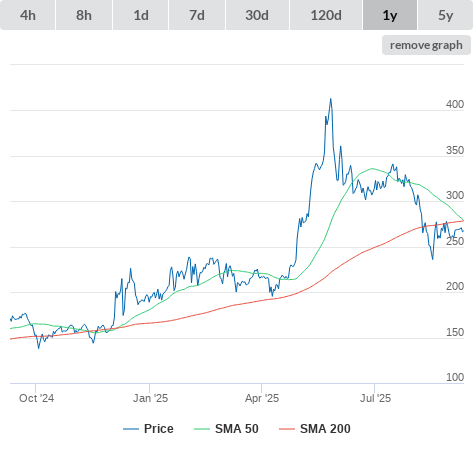Click the price peak near 400

pos(330,99)
